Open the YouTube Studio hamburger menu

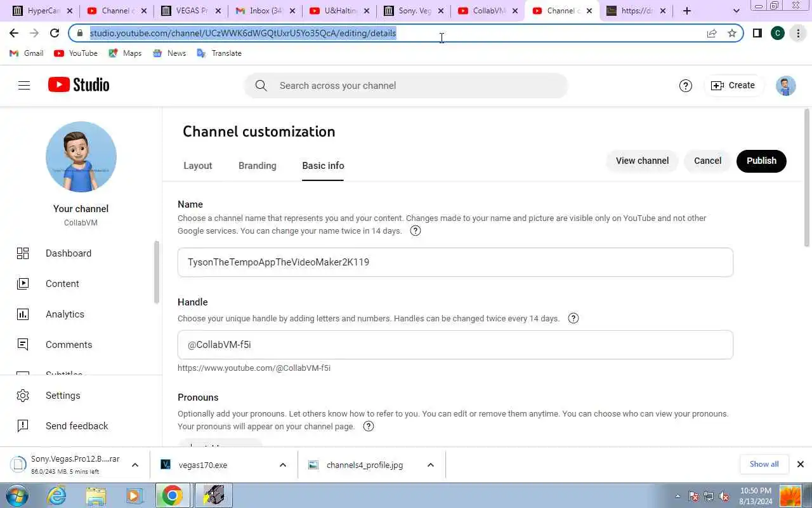24,85
